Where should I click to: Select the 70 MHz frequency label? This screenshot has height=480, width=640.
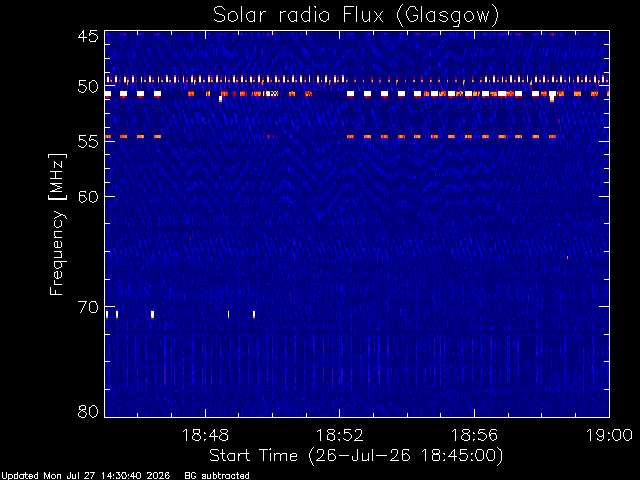tap(88, 307)
